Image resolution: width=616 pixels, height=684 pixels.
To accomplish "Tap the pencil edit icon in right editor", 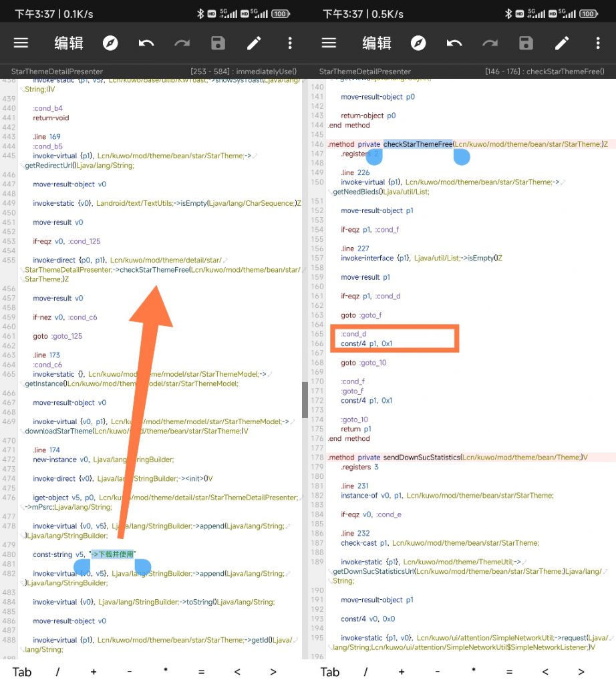I will pyautogui.click(x=562, y=43).
